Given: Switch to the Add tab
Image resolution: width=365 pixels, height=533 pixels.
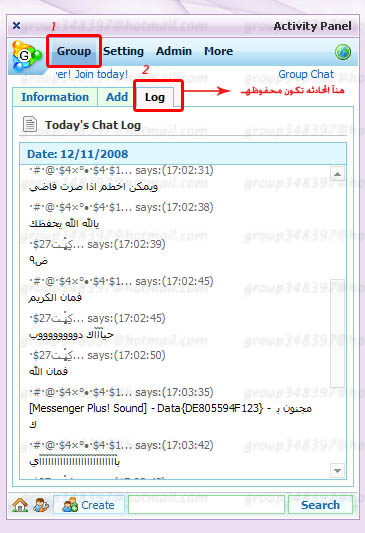Looking at the screenshot, I should (117, 97).
